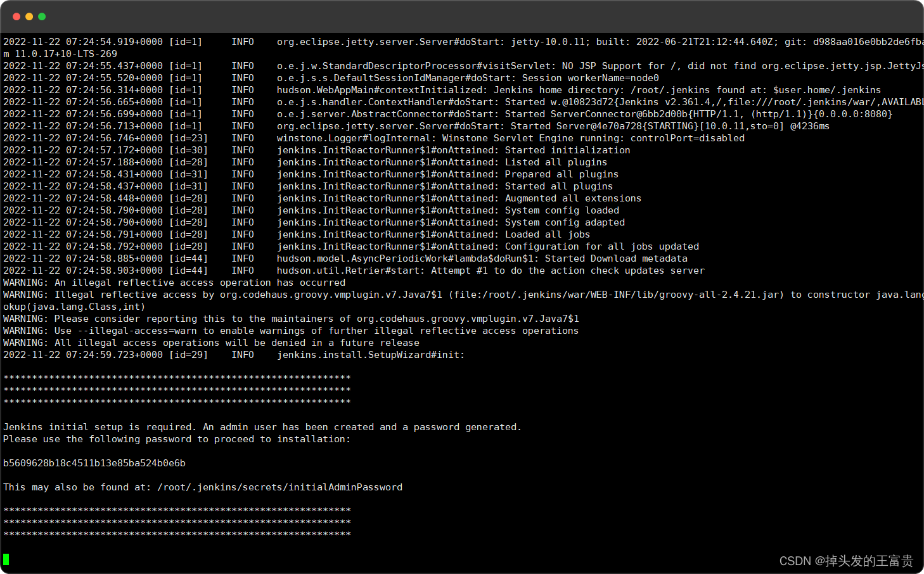
Task: Click 'winstone.Logger#logInternal:' source name
Action: point(357,138)
